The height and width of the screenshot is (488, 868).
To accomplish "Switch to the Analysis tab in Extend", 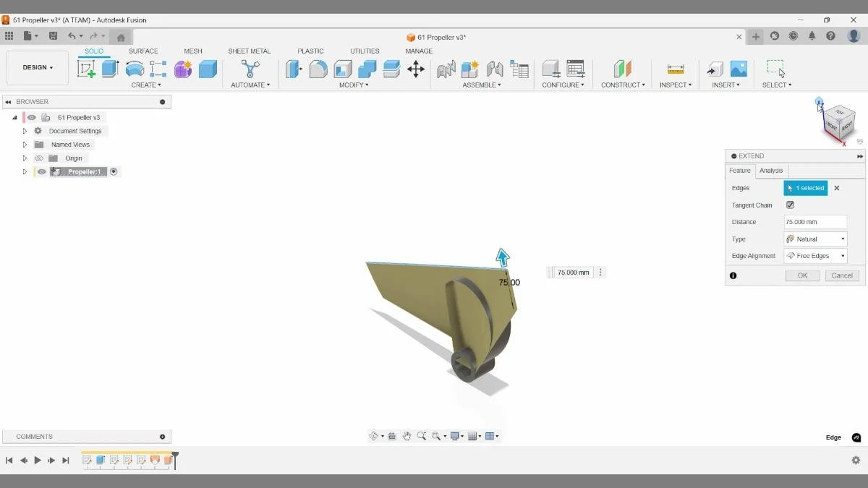I will click(770, 171).
